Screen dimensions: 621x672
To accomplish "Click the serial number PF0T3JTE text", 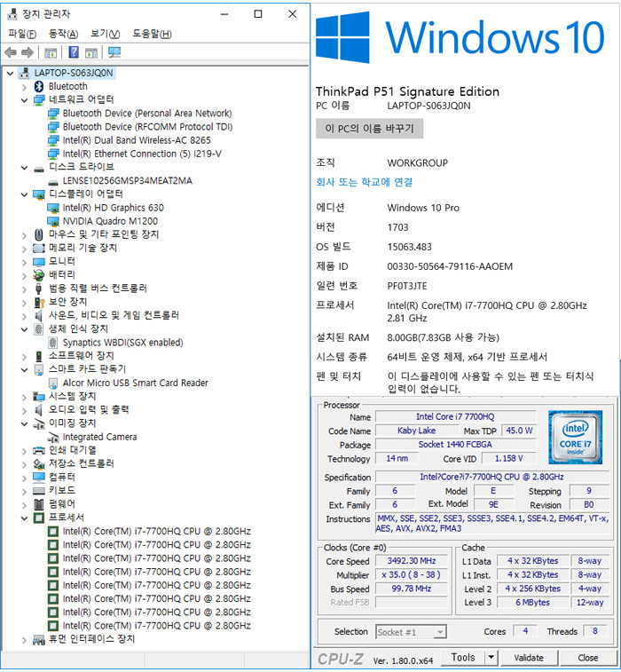I will click(x=407, y=286).
